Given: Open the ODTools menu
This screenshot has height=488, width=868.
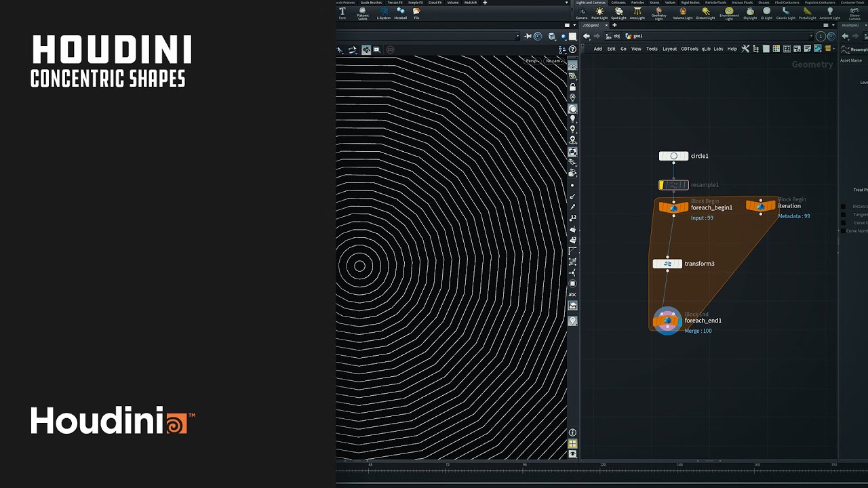Looking at the screenshot, I should click(690, 49).
